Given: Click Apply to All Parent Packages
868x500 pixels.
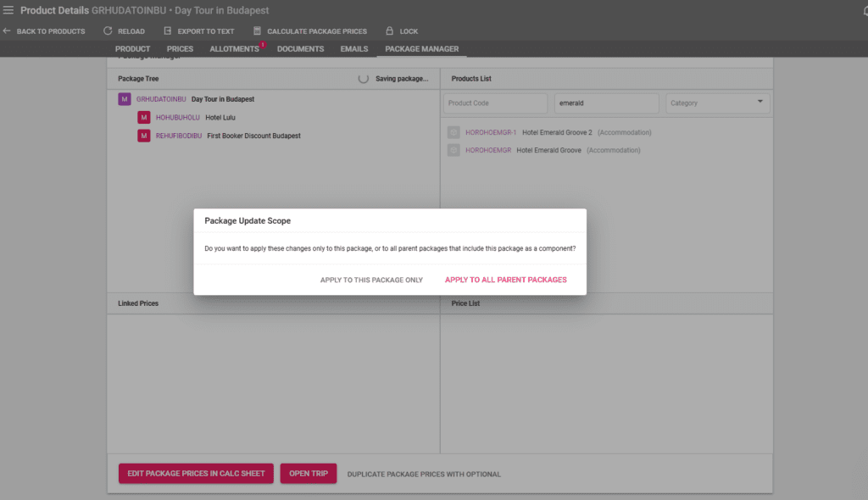Looking at the screenshot, I should pyautogui.click(x=506, y=279).
